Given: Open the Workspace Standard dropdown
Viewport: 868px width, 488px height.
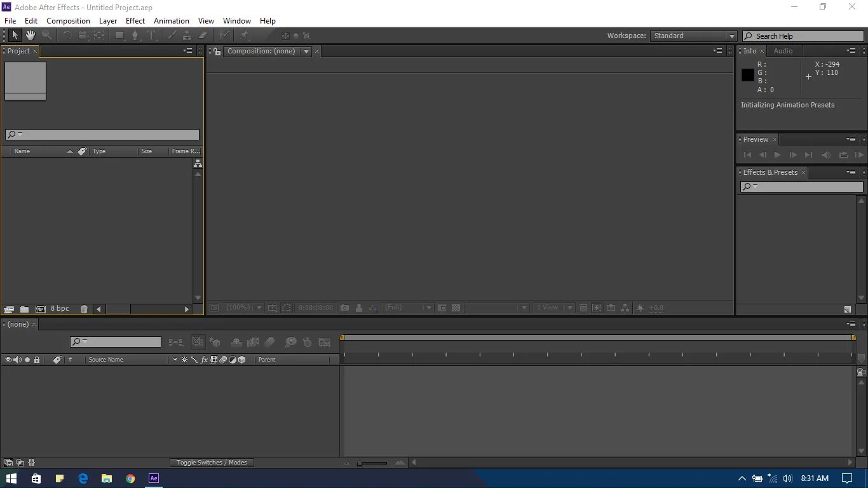Looking at the screenshot, I should (693, 36).
